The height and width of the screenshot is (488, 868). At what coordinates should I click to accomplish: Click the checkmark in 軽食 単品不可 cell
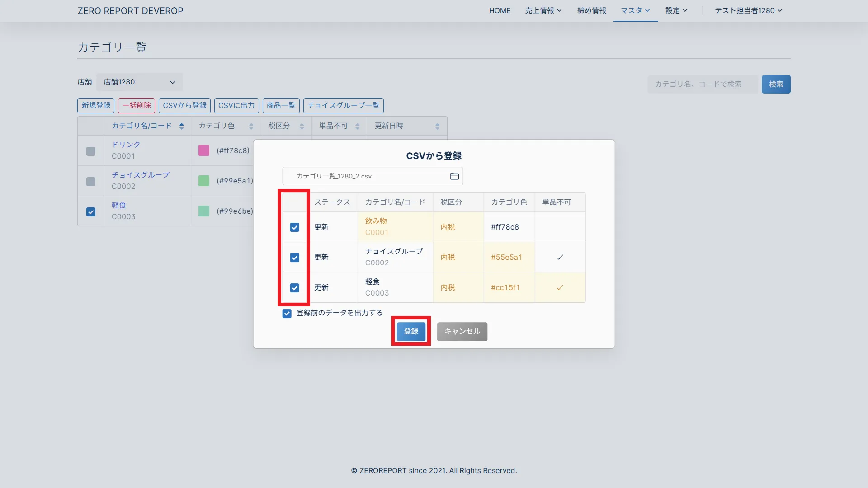coord(560,287)
